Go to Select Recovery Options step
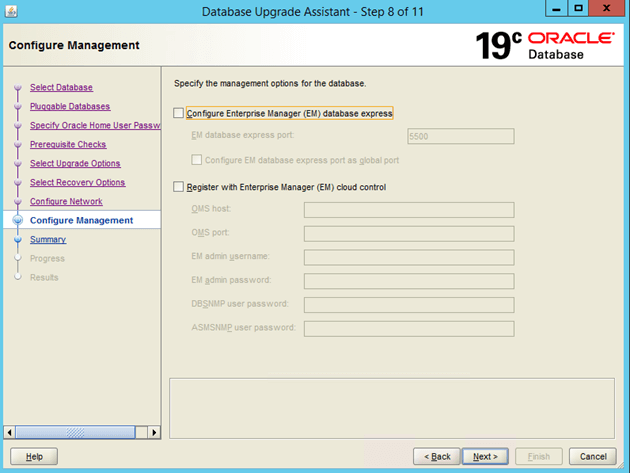The image size is (630, 473). tap(77, 183)
